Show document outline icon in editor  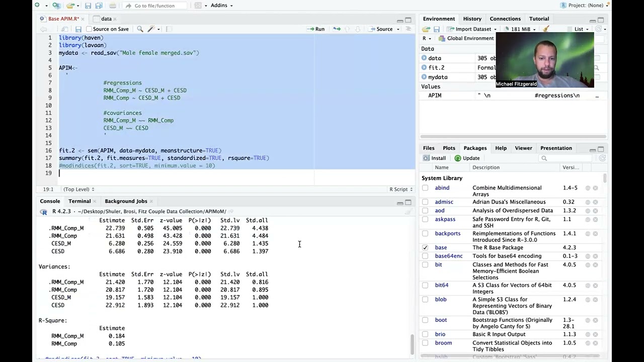[408, 29]
